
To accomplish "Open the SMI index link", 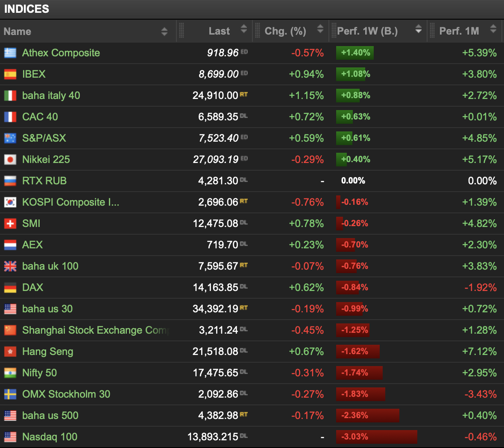I will [31, 224].
